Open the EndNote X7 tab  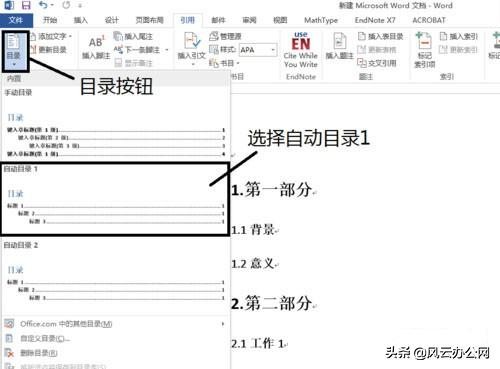(375, 20)
